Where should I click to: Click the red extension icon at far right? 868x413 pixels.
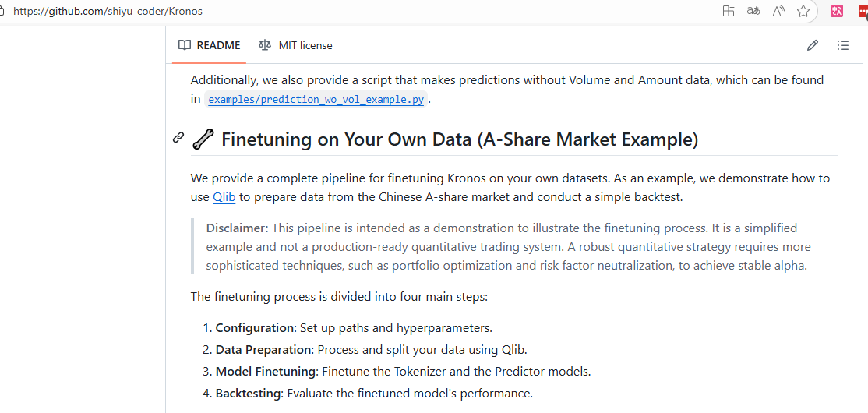tap(863, 11)
